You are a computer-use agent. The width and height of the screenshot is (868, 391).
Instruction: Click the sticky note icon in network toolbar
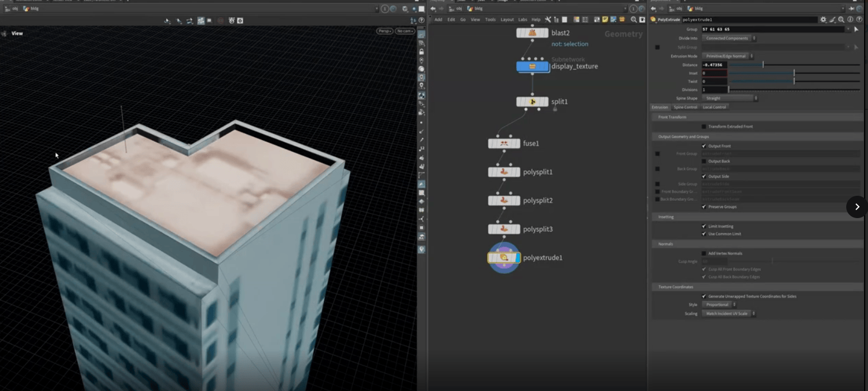[605, 20]
